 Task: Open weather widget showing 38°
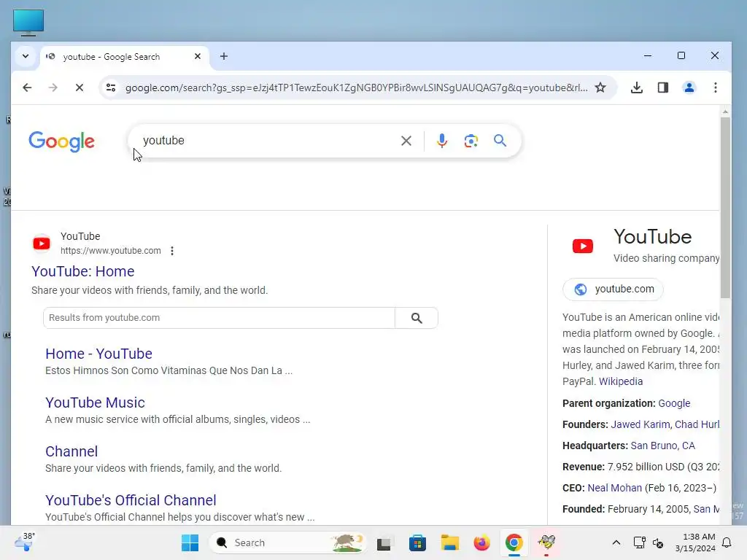[x=25, y=542]
